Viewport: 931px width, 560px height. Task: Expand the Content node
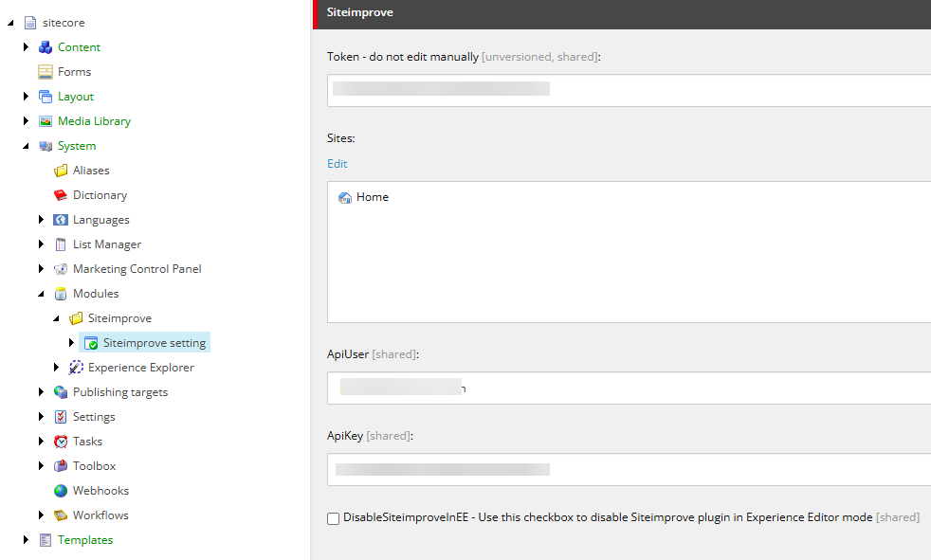26,46
